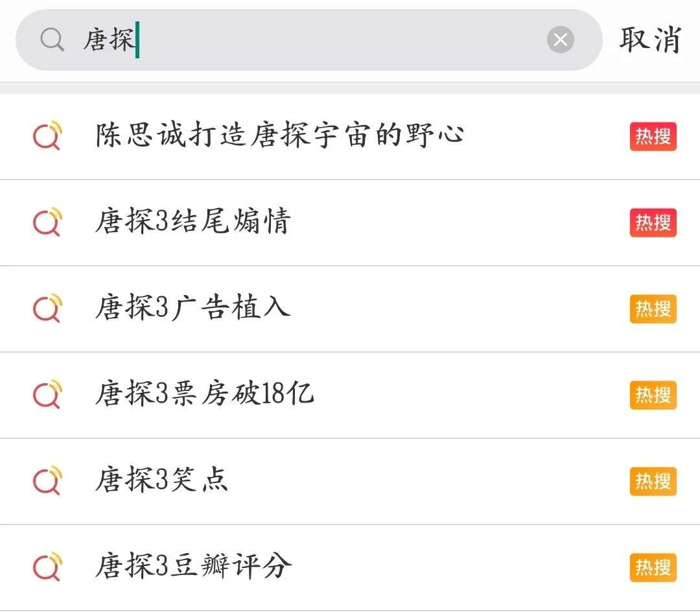The image size is (700, 612).
Task: Tap orange 热搜 badge on 唐探3广告植入 row
Action: tap(653, 309)
